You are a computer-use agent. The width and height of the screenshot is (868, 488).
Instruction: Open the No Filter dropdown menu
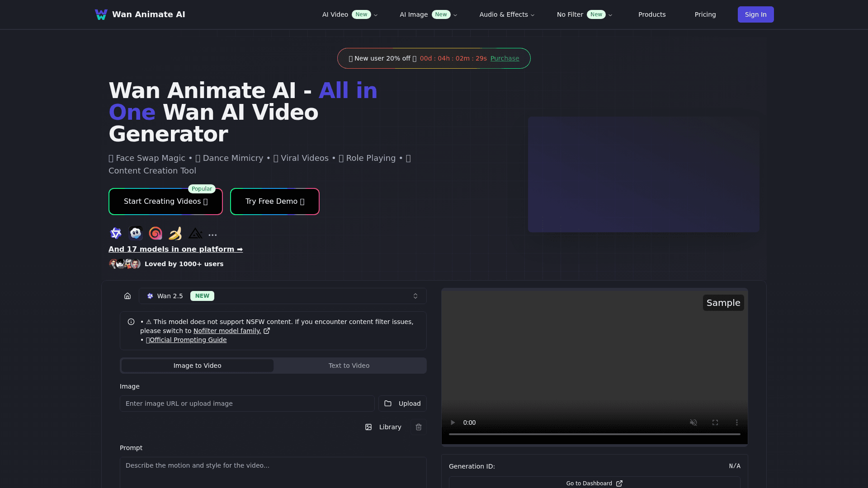pos(584,14)
